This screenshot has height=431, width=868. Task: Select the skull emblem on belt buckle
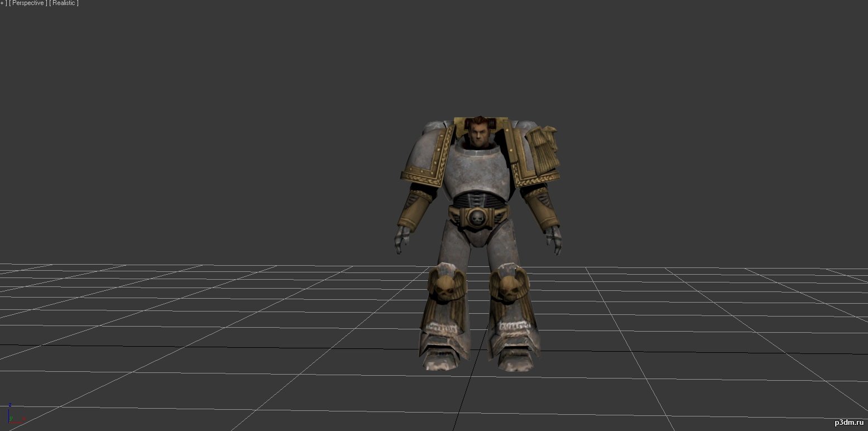(477, 218)
